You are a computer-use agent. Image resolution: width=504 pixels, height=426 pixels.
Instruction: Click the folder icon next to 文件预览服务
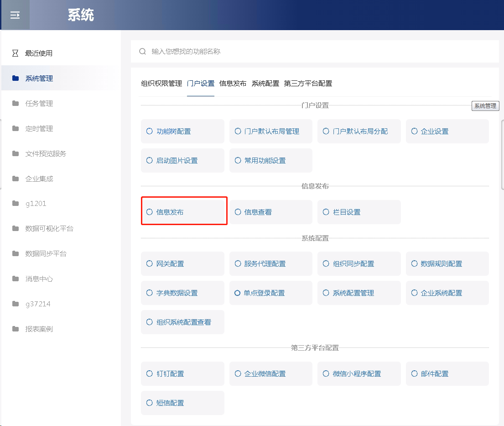pos(16,153)
